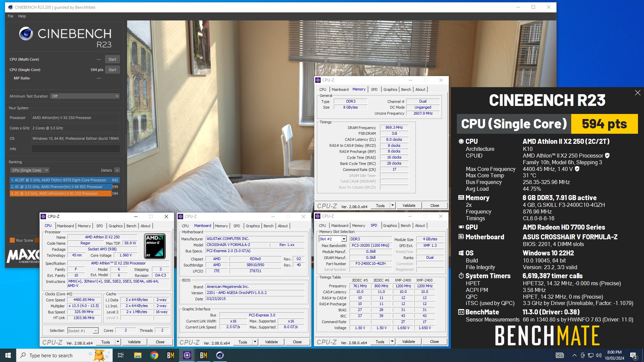This screenshot has height=362, width=644.
Task: Start the CPU Multi Core test
Action: pyautogui.click(x=112, y=59)
